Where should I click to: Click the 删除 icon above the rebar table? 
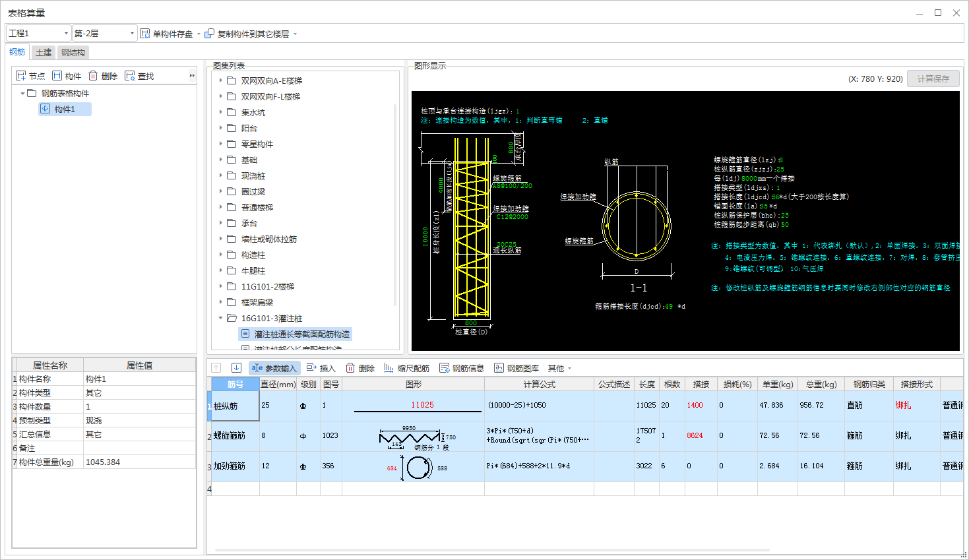tap(350, 368)
